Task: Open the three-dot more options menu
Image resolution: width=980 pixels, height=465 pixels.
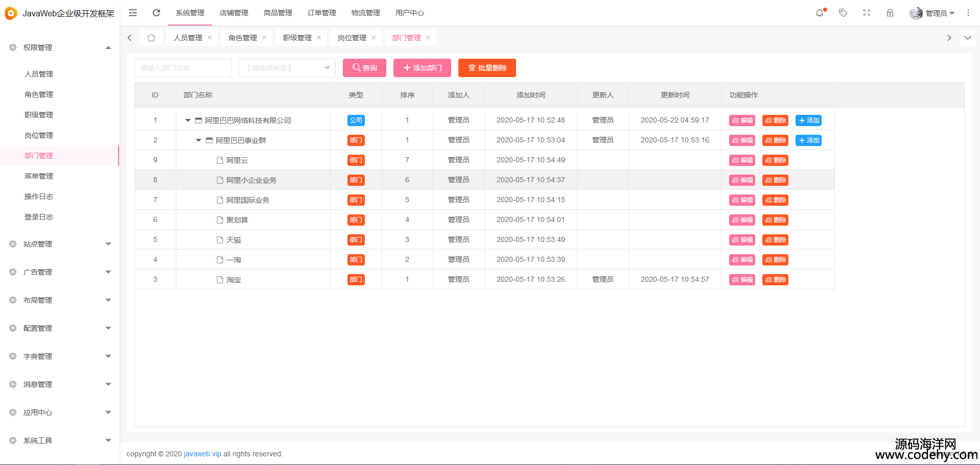Action: point(968,13)
